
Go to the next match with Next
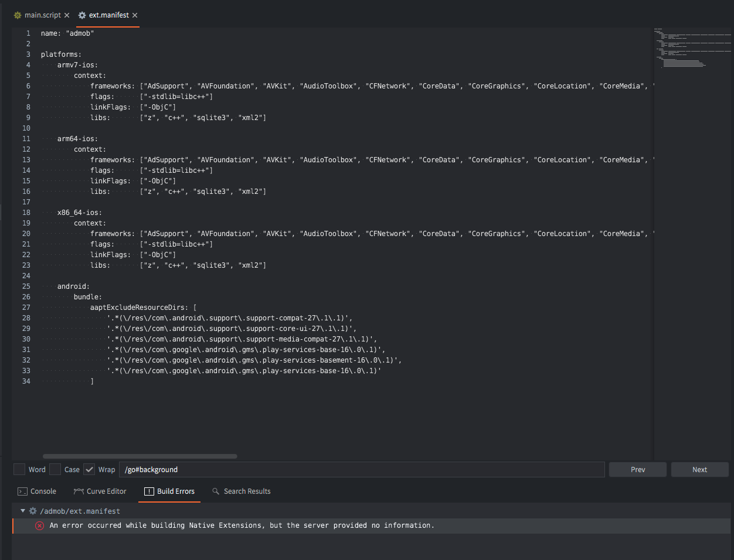click(x=700, y=469)
